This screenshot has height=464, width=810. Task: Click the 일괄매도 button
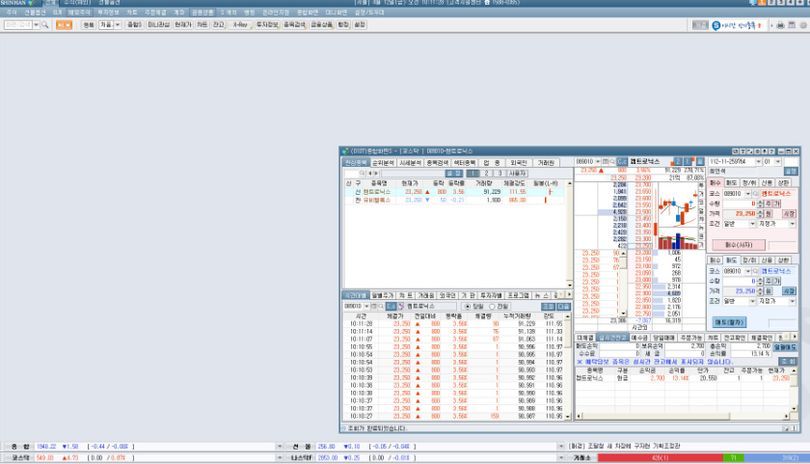tap(785, 348)
